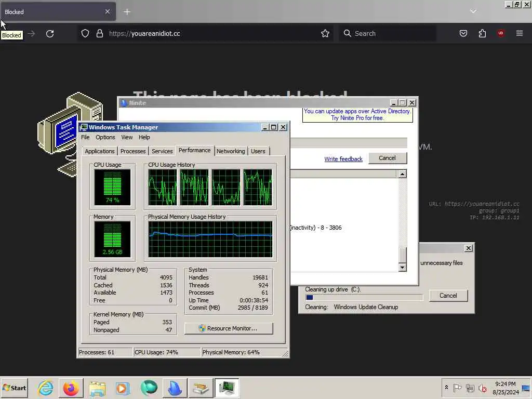Open Windows Media Player from the taskbar

123,388
